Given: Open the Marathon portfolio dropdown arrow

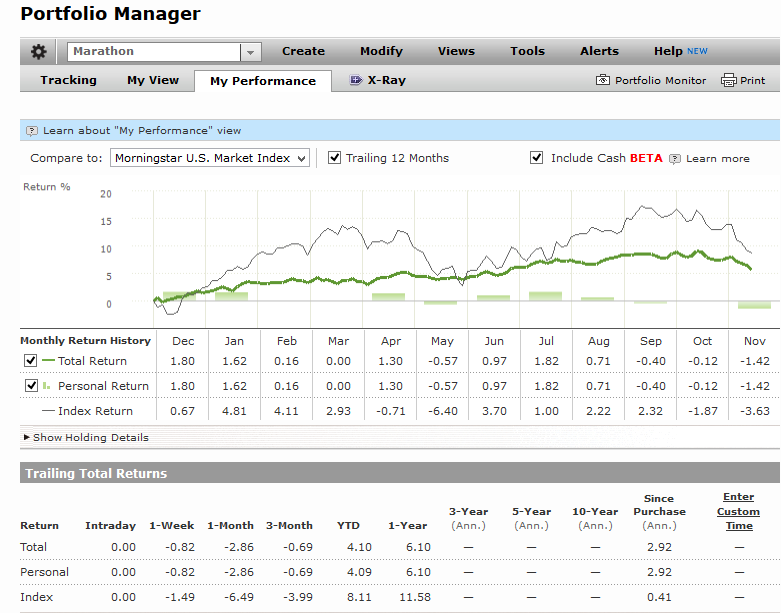Looking at the screenshot, I should point(251,52).
